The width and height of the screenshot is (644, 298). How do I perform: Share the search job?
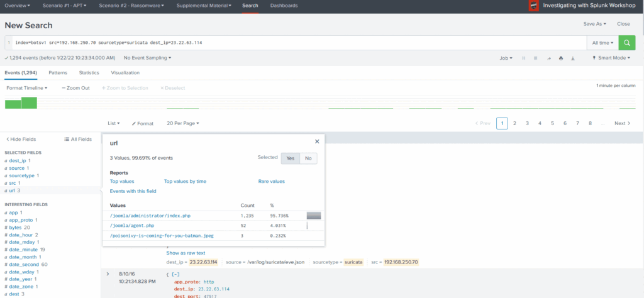pos(548,58)
